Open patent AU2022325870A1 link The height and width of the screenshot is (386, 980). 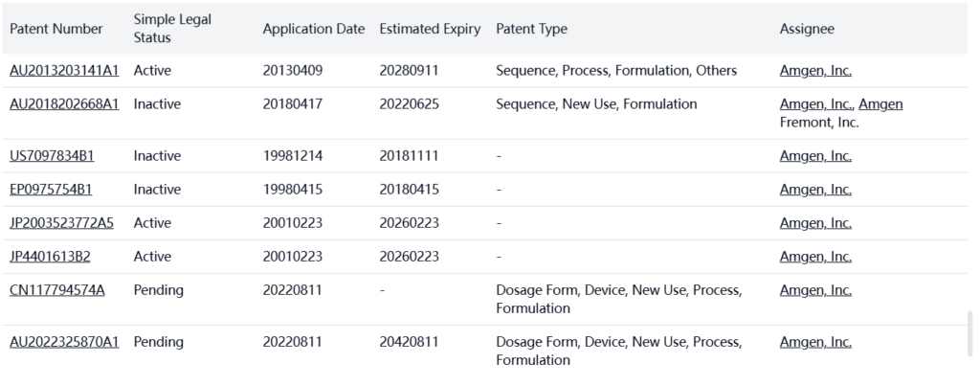[64, 342]
